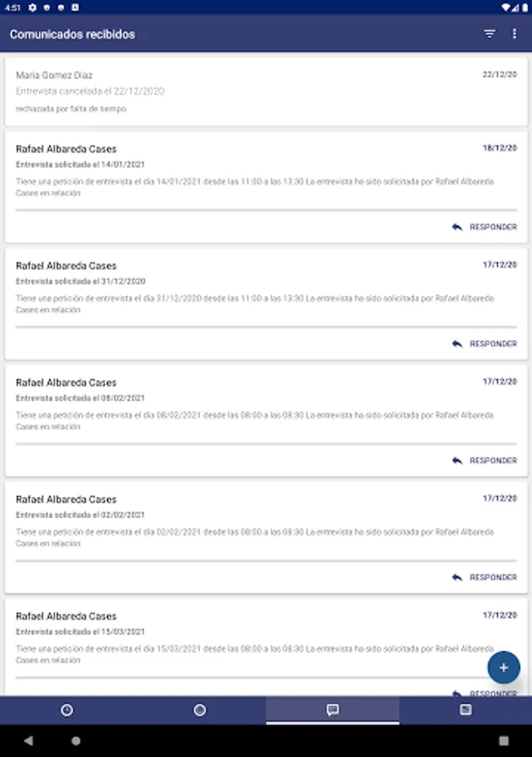Open message 'Entrevista solicitada el 15/03/2021'
This screenshot has height=757, width=532.
pyautogui.click(x=81, y=632)
